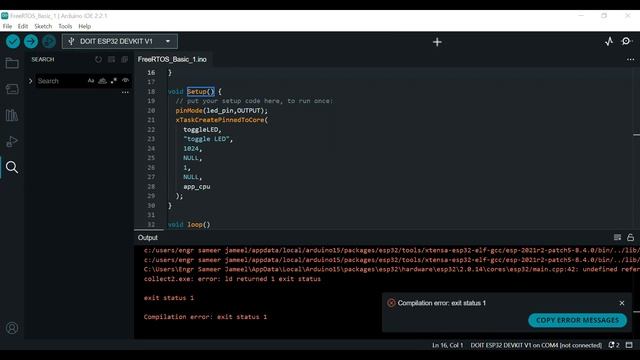The height and width of the screenshot is (360, 640).
Task: Expand the Replace field chevron
Action: click(x=30, y=81)
